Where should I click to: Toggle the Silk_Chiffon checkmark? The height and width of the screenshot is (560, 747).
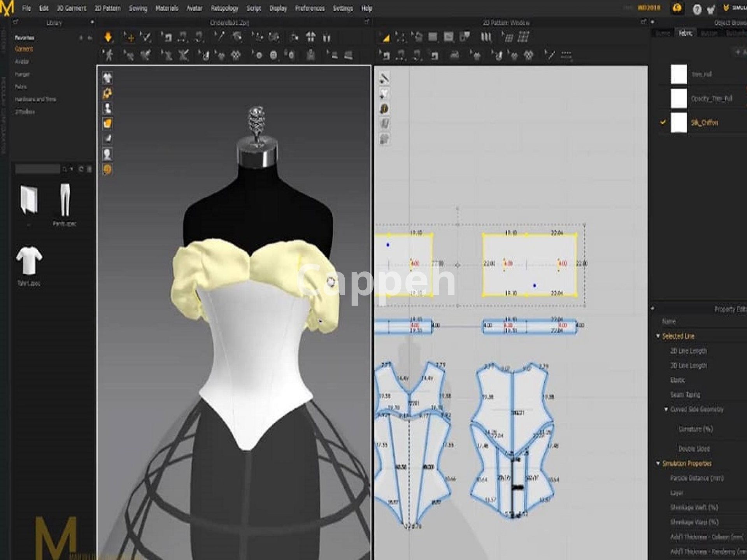[x=663, y=122]
